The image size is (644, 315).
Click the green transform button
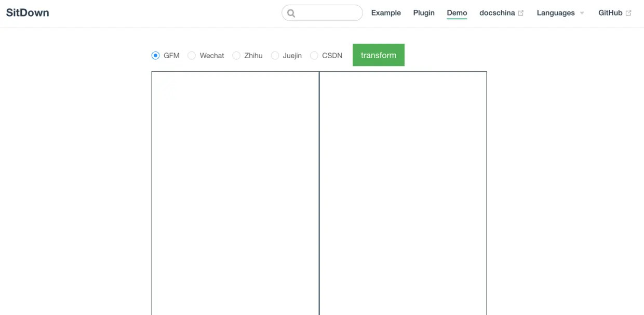[379, 55]
